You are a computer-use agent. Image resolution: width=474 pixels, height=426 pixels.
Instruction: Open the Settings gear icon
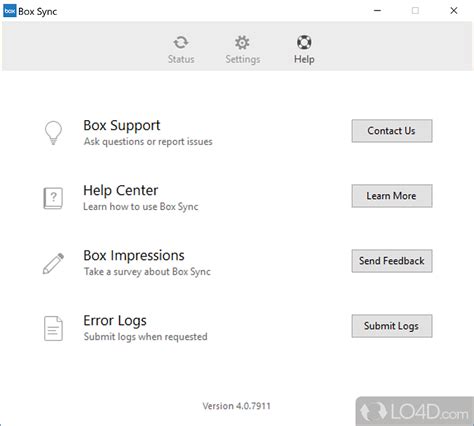click(x=242, y=42)
